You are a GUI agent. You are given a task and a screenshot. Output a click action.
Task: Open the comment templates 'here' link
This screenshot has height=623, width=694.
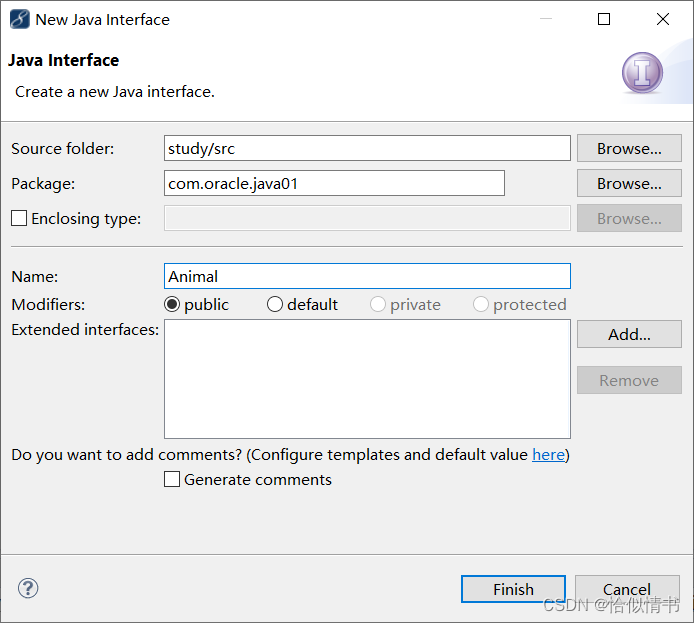click(x=548, y=454)
